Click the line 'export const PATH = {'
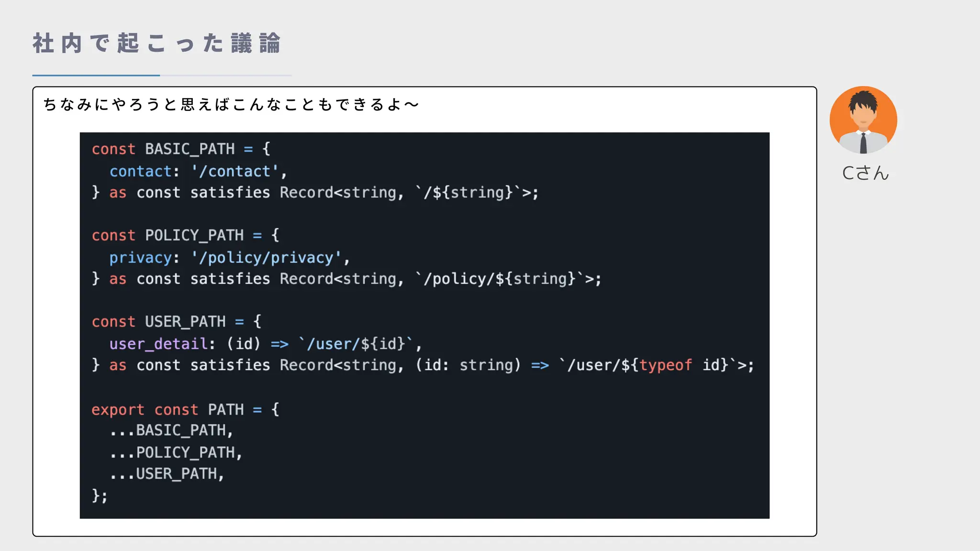The image size is (980, 551). (186, 410)
